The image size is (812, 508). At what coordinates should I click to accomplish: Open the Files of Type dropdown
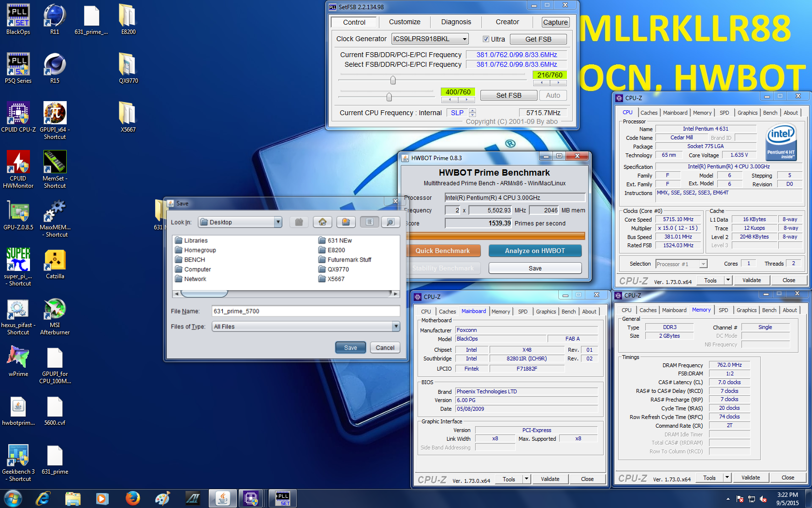[396, 327]
